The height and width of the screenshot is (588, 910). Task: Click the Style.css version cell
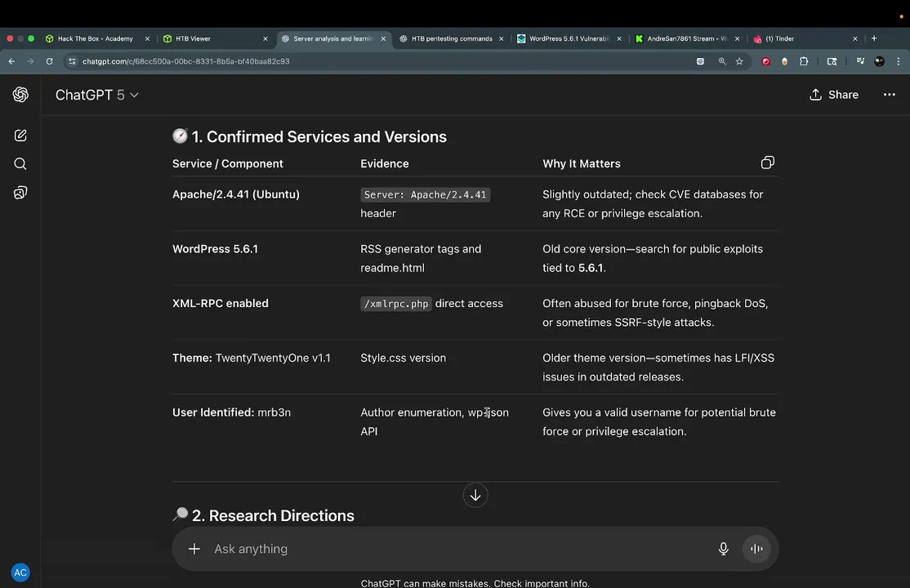tap(404, 359)
